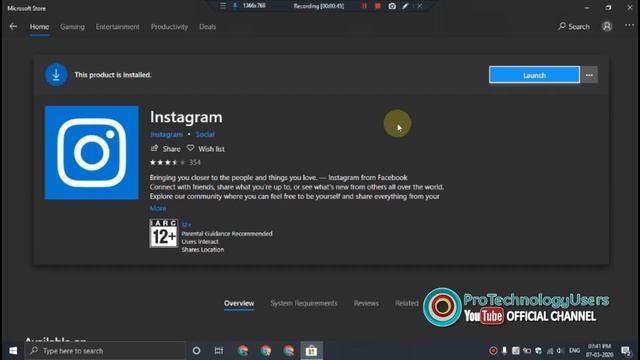The height and width of the screenshot is (360, 640).
Task: Open the recorder toolbar menu icon
Action: tap(222, 6)
